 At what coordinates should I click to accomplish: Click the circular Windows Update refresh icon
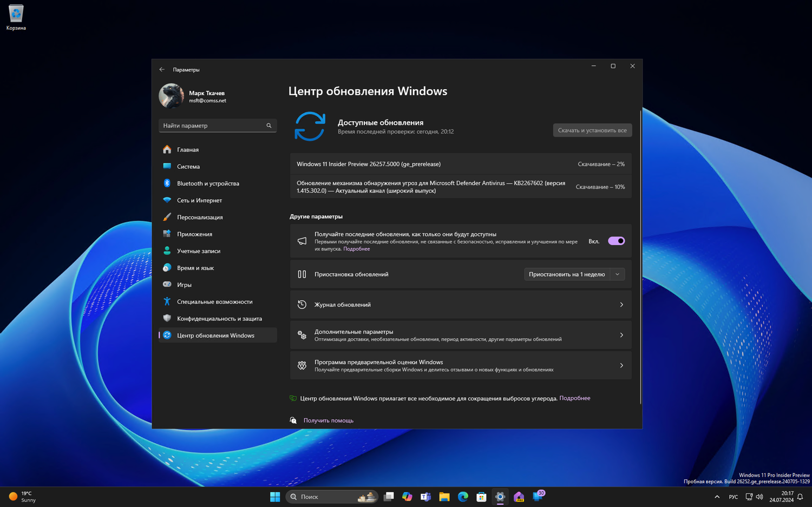[310, 126]
